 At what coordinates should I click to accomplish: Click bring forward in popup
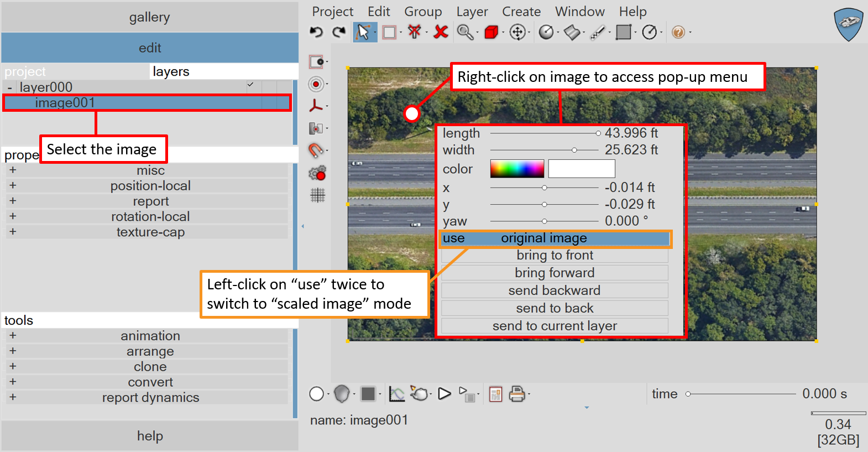point(555,273)
